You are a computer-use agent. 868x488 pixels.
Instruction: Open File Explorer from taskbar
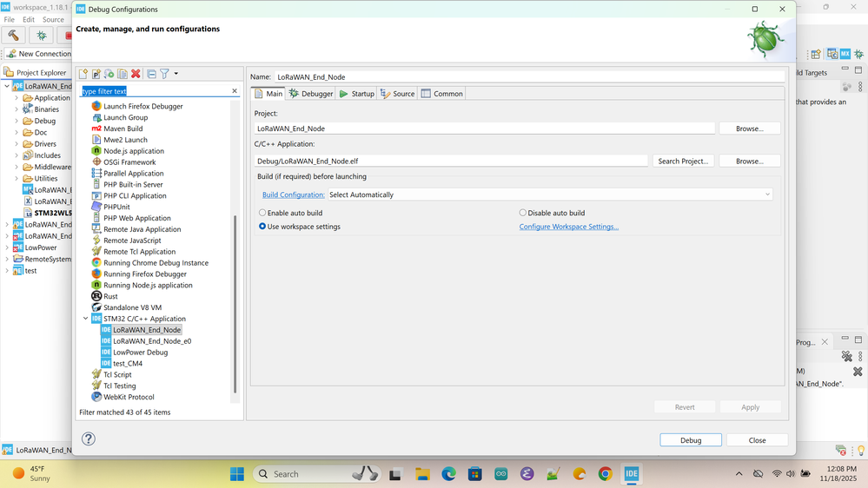[422, 474]
